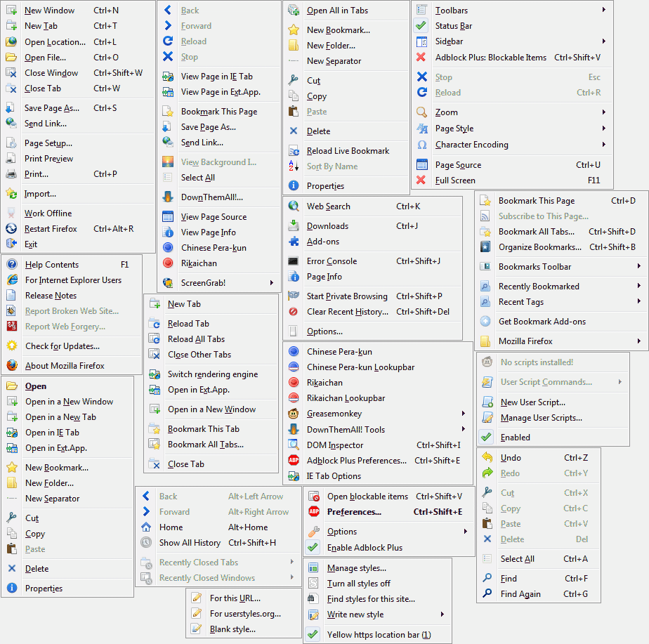Expand the ScreenGrab! submenu arrow
649x644 pixels.
(272, 283)
